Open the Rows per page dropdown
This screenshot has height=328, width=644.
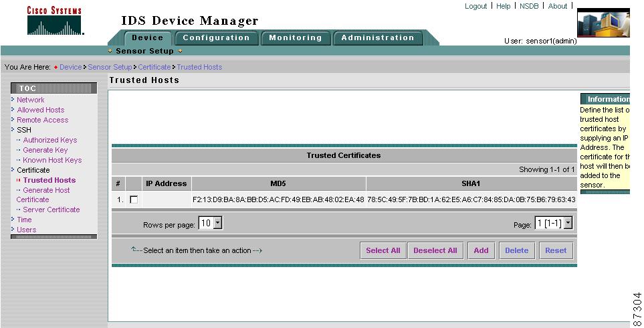(211, 223)
